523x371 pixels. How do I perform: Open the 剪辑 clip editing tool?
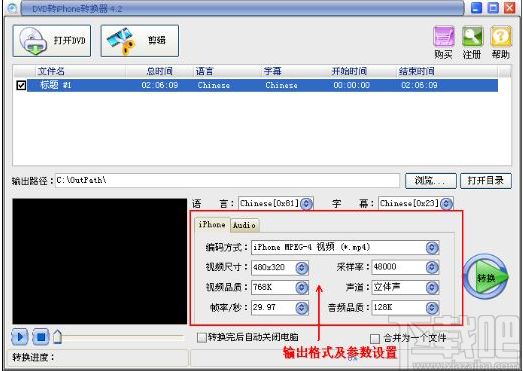point(139,41)
